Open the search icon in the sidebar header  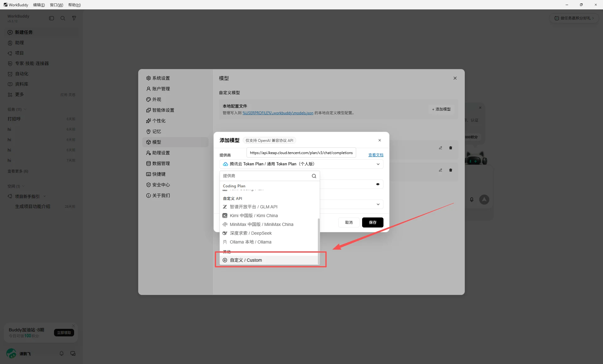pos(63,18)
